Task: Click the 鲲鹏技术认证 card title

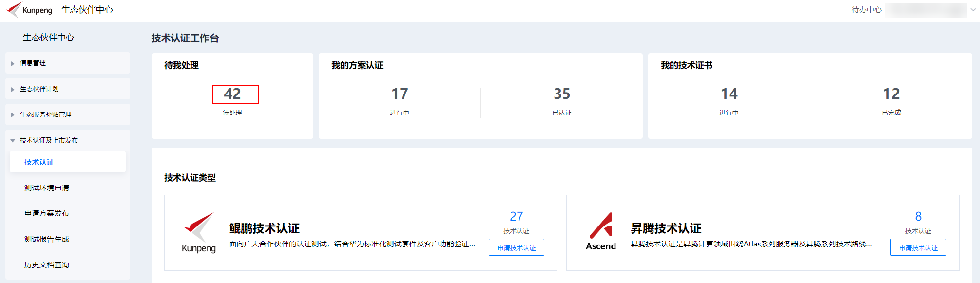Action: (265, 228)
